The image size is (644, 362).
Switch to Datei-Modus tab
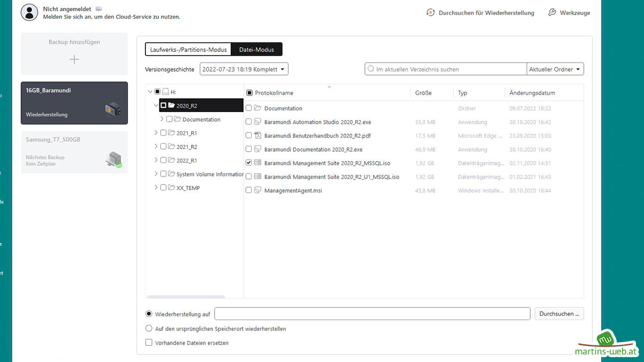(x=257, y=49)
